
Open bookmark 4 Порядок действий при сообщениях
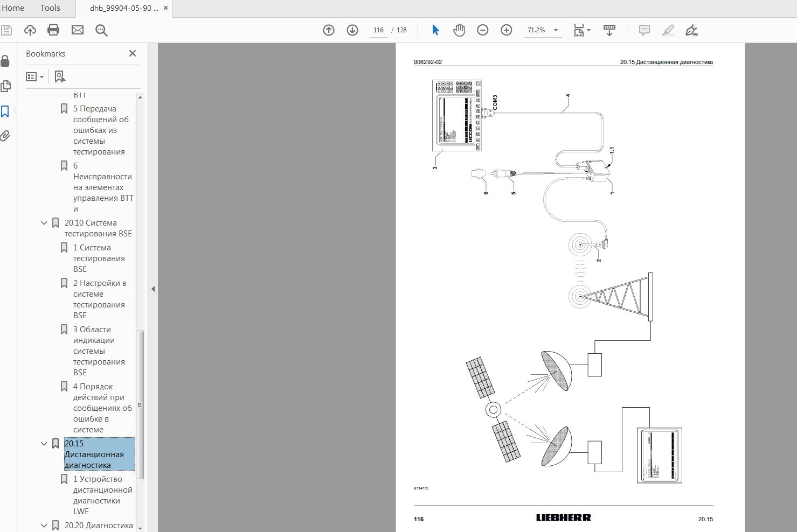(x=102, y=408)
